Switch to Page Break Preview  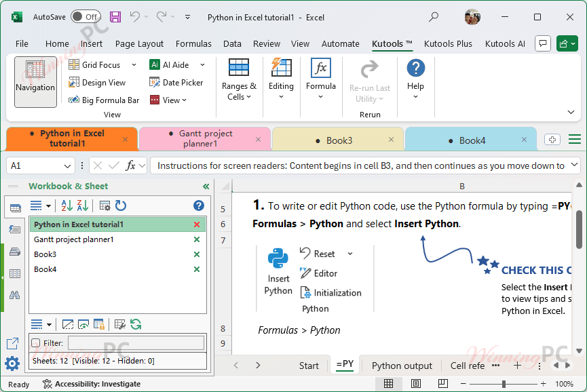443,383
